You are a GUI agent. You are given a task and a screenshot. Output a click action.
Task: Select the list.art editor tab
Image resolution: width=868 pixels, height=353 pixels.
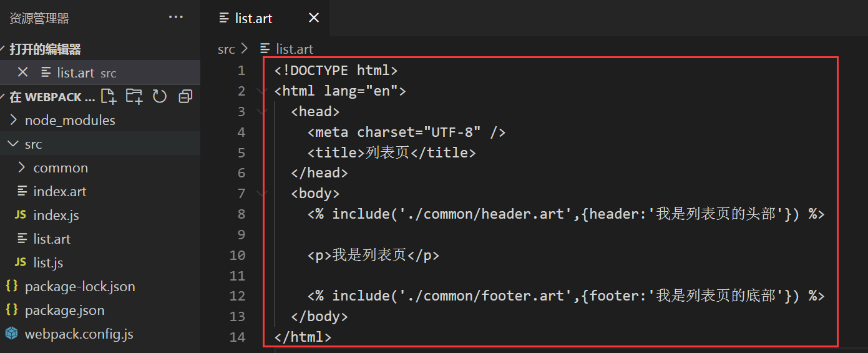click(253, 18)
